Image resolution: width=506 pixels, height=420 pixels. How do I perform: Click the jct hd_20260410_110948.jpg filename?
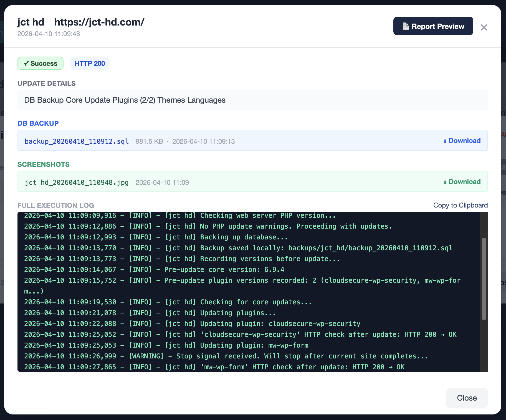tap(77, 182)
